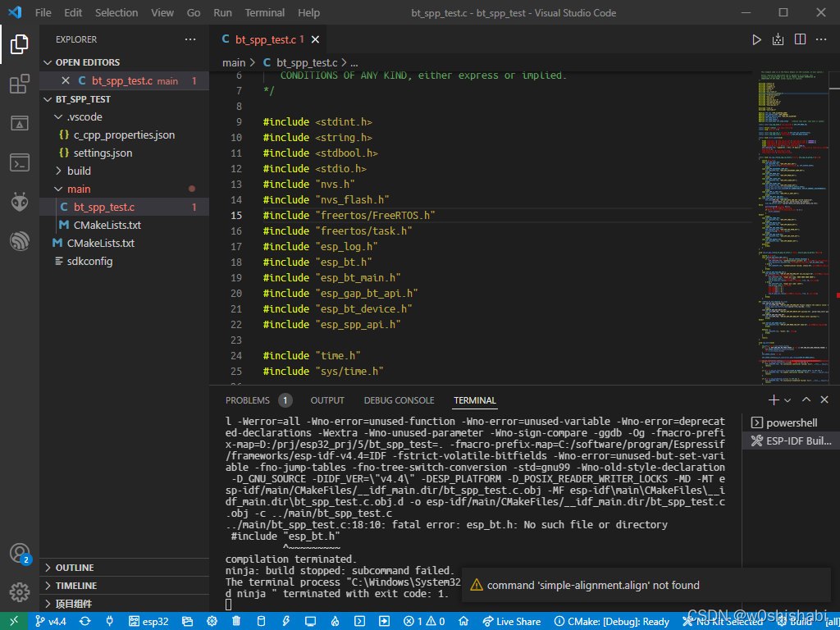
Task: Click Live Share in status bar
Action: point(512,622)
